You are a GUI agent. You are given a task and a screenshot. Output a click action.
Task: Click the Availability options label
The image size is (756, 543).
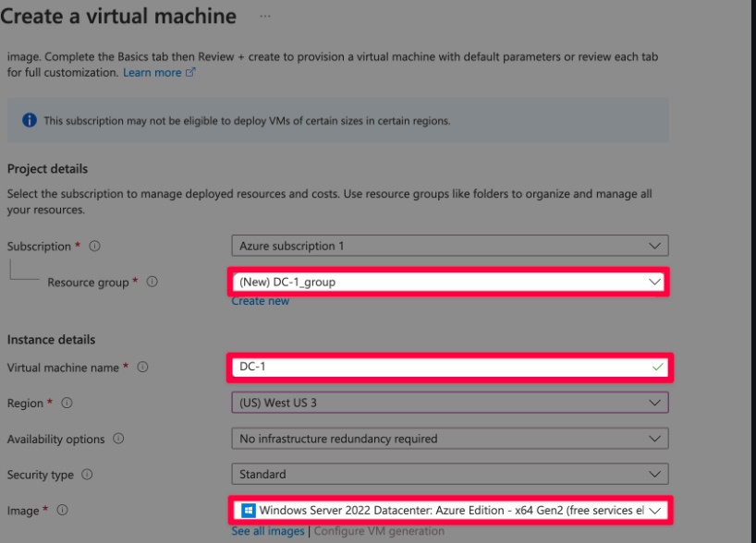[56, 439]
